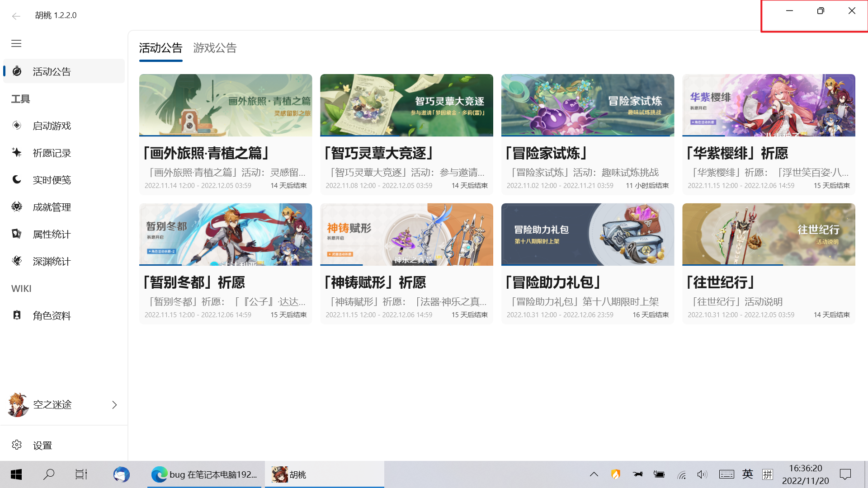Open 深渊统计 abyss statistics

pyautogui.click(x=51, y=261)
